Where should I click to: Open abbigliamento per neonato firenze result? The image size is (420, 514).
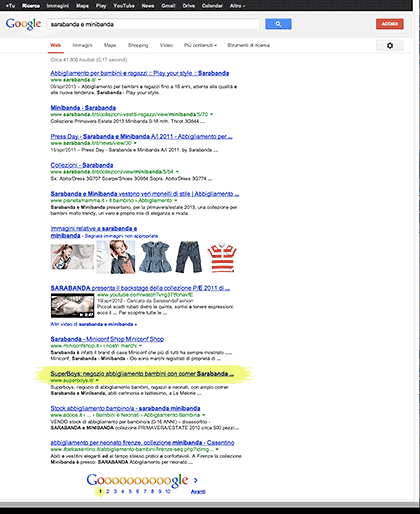click(142, 443)
